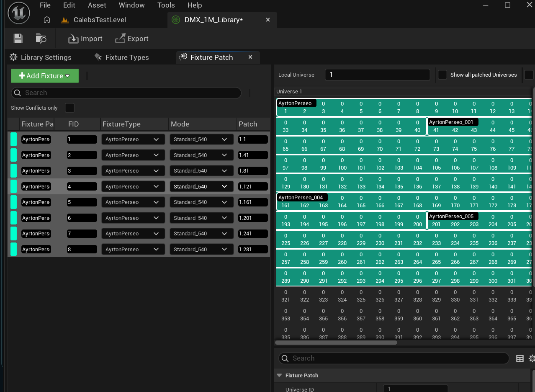535x392 pixels.
Task: Click the Universe ID value field
Action: pos(415,389)
